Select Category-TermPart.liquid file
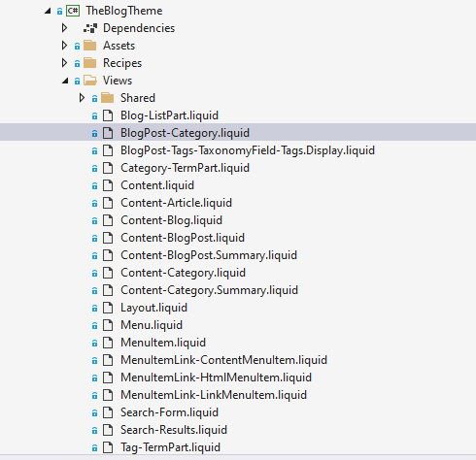Image resolution: width=476 pixels, height=460 pixels. 185,168
